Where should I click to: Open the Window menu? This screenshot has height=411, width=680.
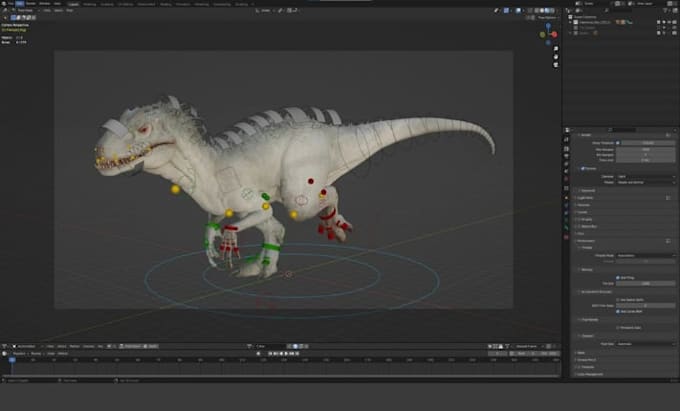click(45, 3)
